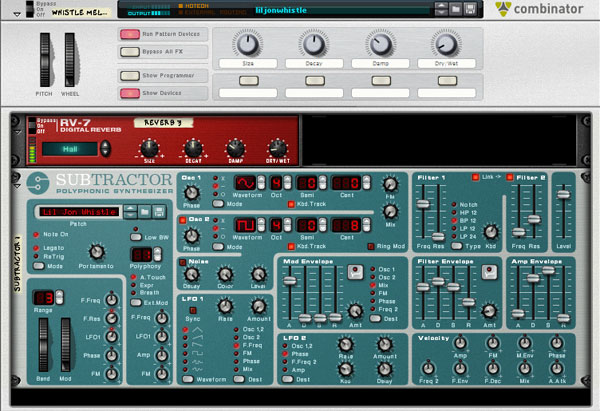Toggle Show Devices button

[130, 93]
